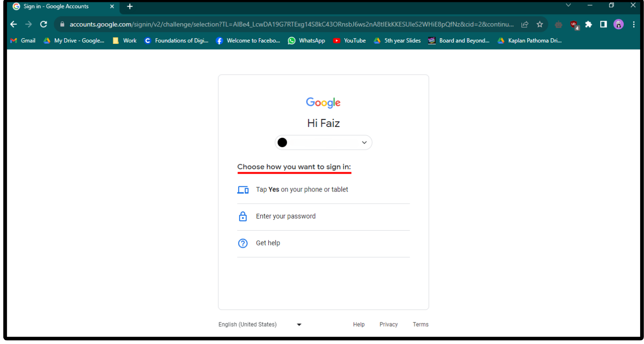Image resolution: width=644 pixels, height=344 pixels.
Task: Open Chrome three-dot menu
Action: 634,25
